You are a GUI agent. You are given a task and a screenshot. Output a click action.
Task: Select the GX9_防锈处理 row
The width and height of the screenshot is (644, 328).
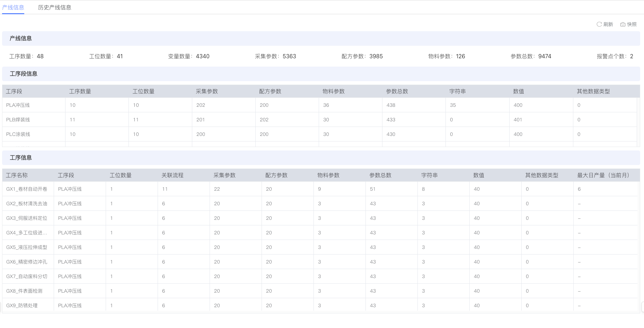(22, 305)
